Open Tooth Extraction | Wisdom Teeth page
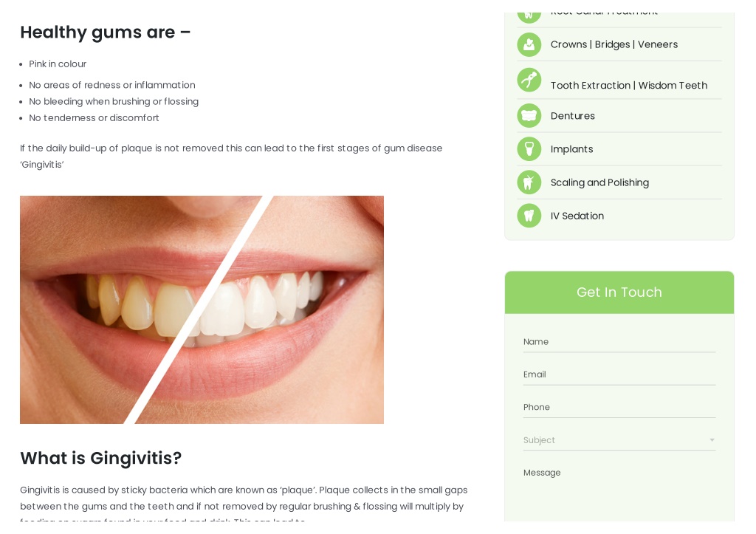756x534 pixels. (629, 86)
